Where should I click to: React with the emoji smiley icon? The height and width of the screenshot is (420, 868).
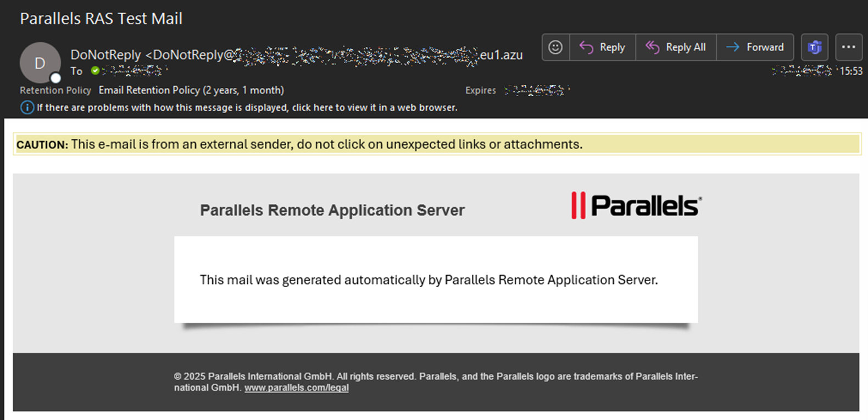(555, 47)
